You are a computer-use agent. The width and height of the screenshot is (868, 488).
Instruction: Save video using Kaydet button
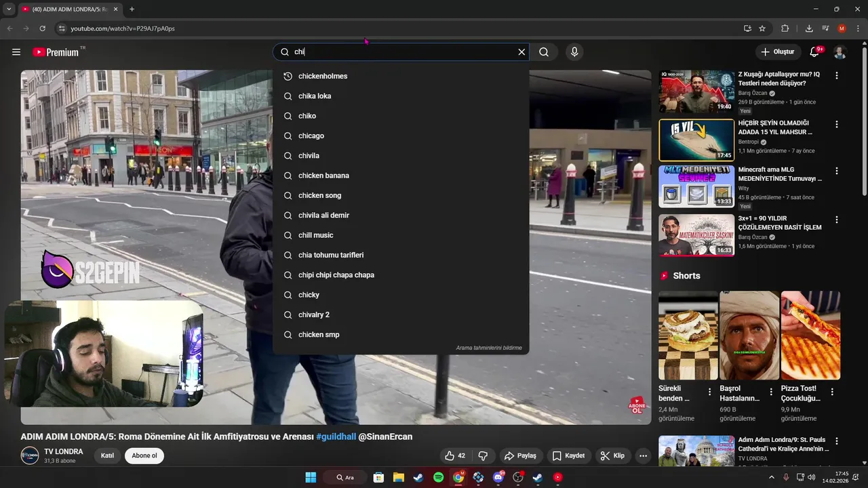point(568,455)
